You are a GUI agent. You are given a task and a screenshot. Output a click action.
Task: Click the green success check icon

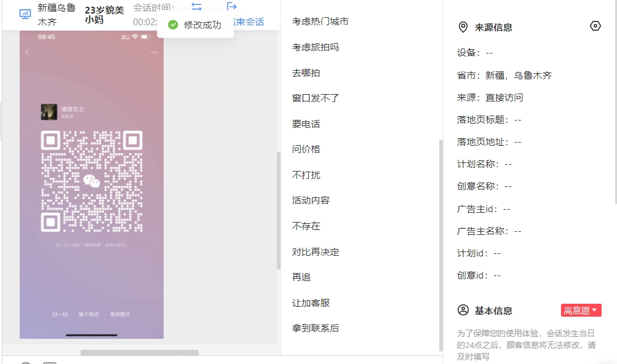point(173,25)
